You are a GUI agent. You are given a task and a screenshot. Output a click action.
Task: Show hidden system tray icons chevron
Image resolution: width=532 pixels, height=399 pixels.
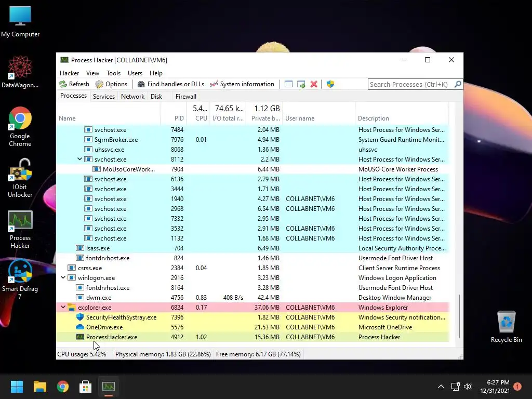pyautogui.click(x=441, y=387)
